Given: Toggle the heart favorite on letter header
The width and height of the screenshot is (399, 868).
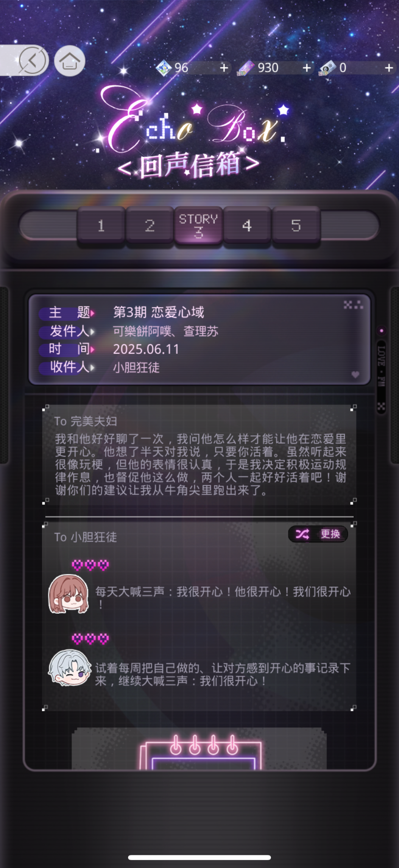Looking at the screenshot, I should (x=355, y=374).
